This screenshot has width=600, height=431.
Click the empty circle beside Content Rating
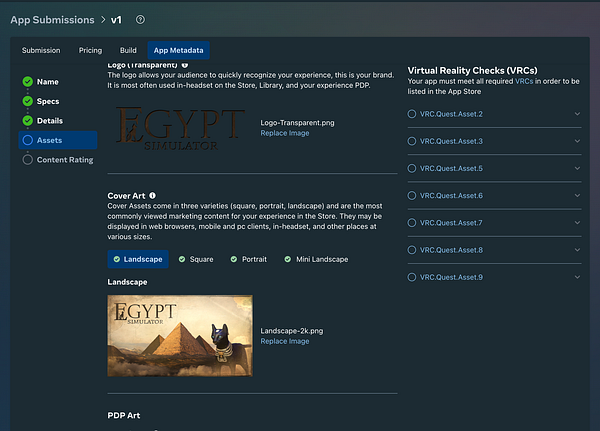click(x=28, y=160)
